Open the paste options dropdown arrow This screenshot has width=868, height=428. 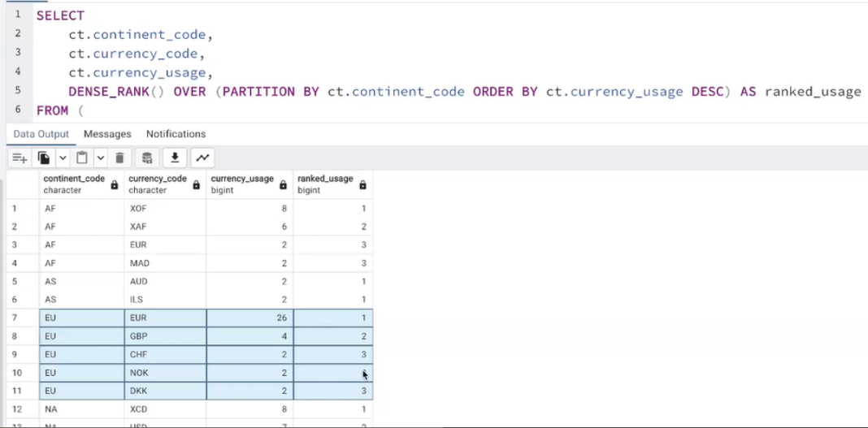click(100, 158)
